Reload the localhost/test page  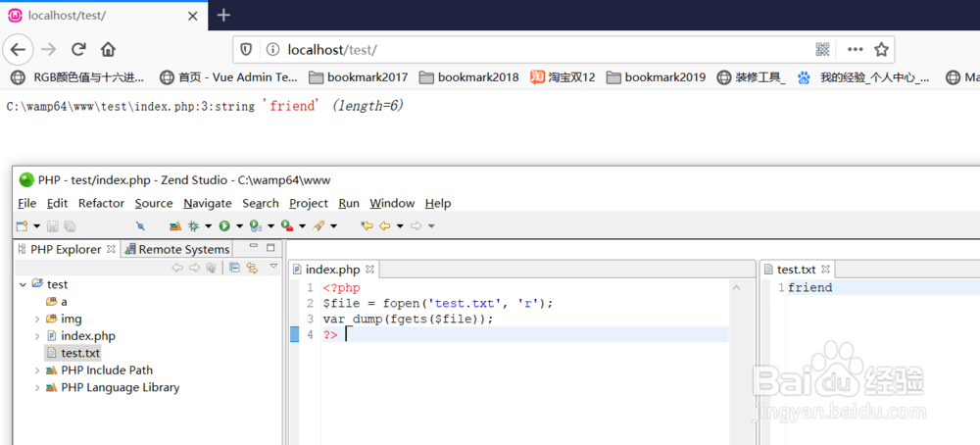point(78,49)
